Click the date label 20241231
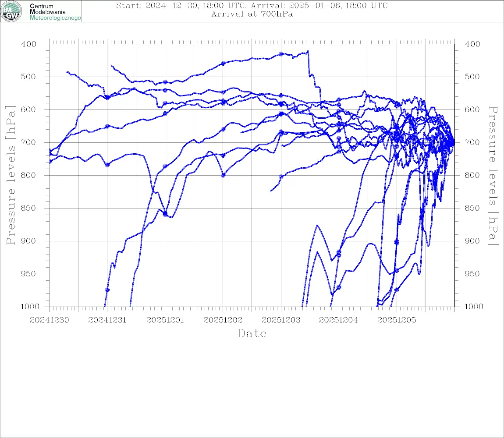Viewport: 504px width, 438px height. pyautogui.click(x=107, y=320)
